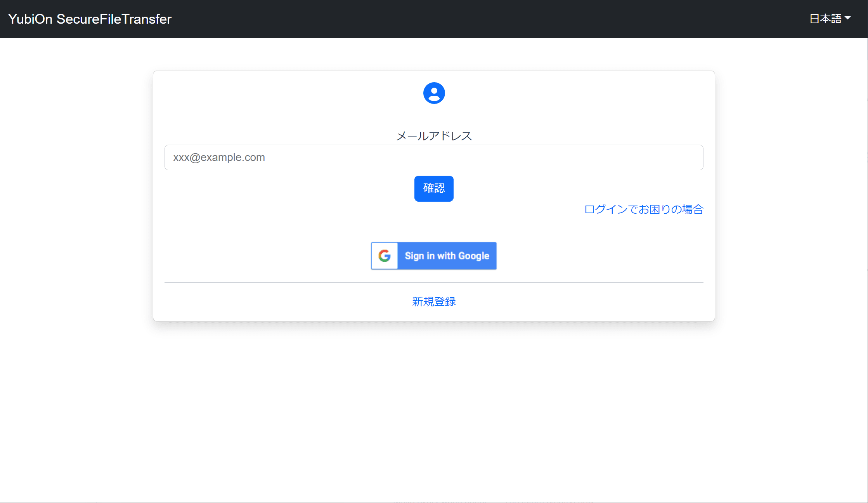
Task: Open the 新規登録 registration link
Action: point(434,302)
